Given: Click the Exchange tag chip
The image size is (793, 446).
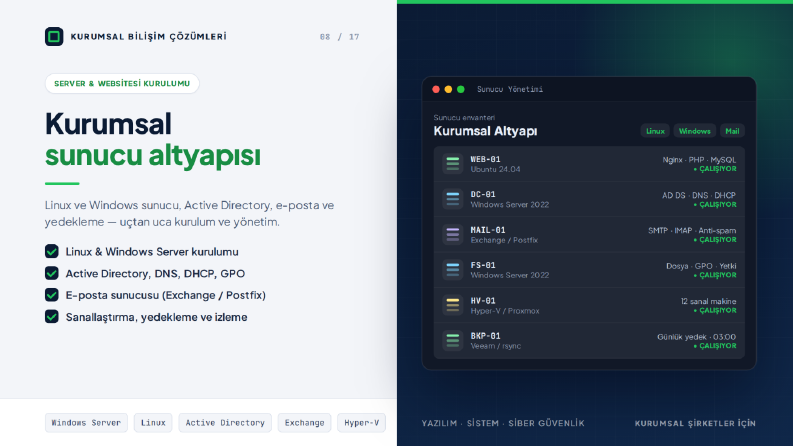Looking at the screenshot, I should pos(304,423).
